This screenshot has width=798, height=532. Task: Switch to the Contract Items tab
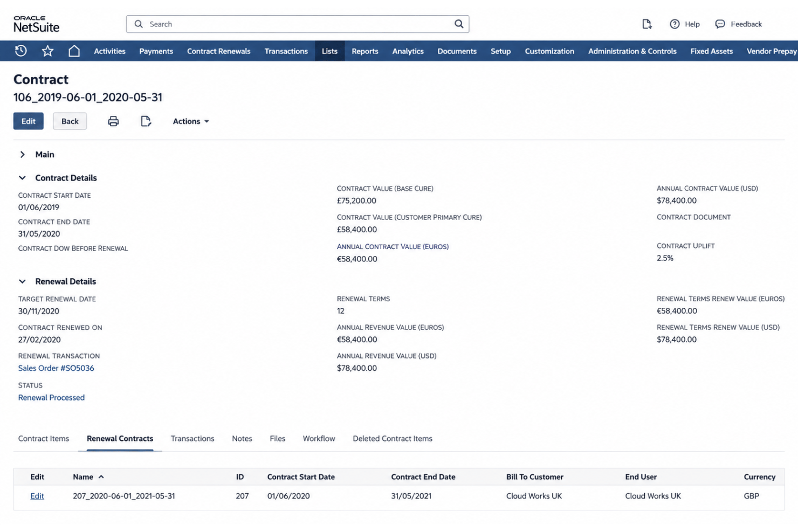tap(44, 438)
